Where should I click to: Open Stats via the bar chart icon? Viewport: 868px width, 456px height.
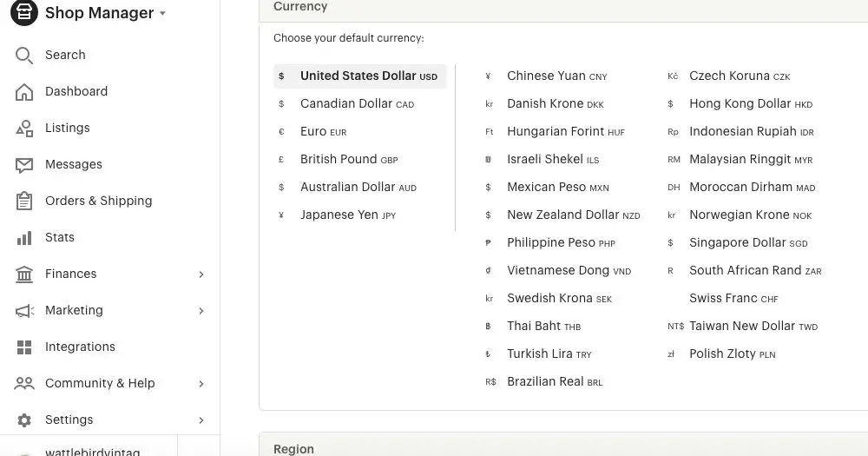point(24,238)
